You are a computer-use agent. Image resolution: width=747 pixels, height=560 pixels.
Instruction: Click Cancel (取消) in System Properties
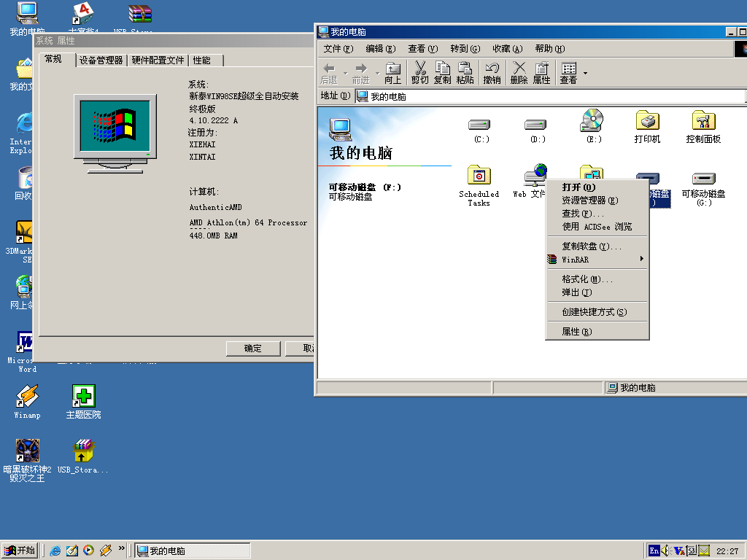coord(300,349)
